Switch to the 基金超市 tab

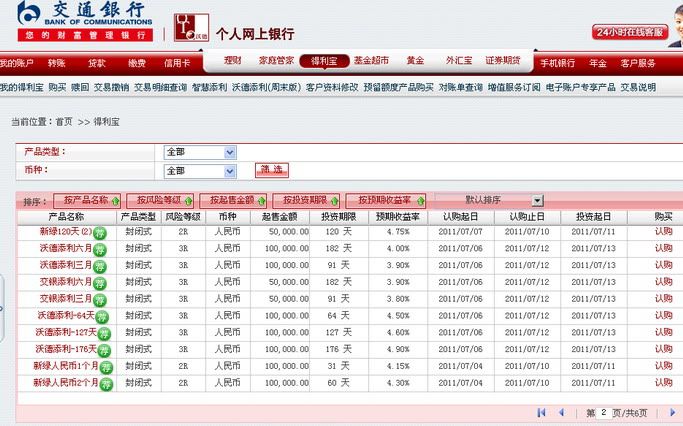[x=369, y=62]
